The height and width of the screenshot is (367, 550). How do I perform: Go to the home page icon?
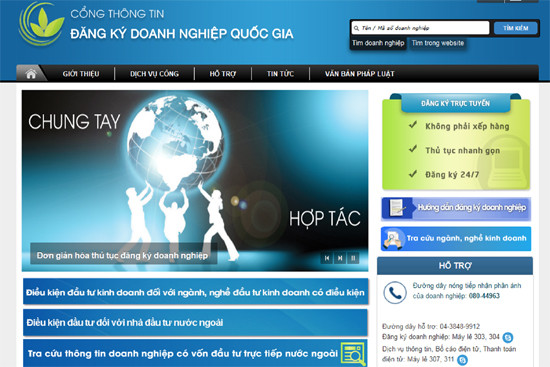click(31, 74)
